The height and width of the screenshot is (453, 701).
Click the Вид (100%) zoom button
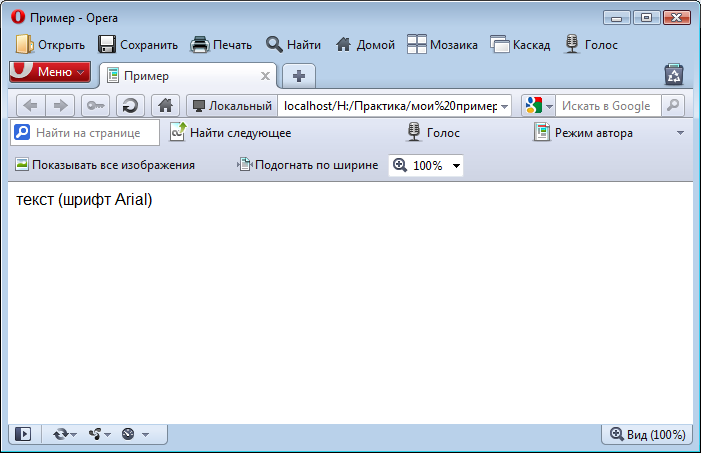(648, 434)
